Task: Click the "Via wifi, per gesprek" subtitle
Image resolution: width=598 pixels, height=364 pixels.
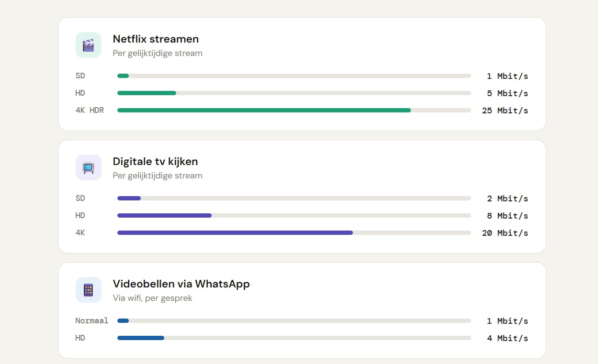Action: (x=152, y=298)
